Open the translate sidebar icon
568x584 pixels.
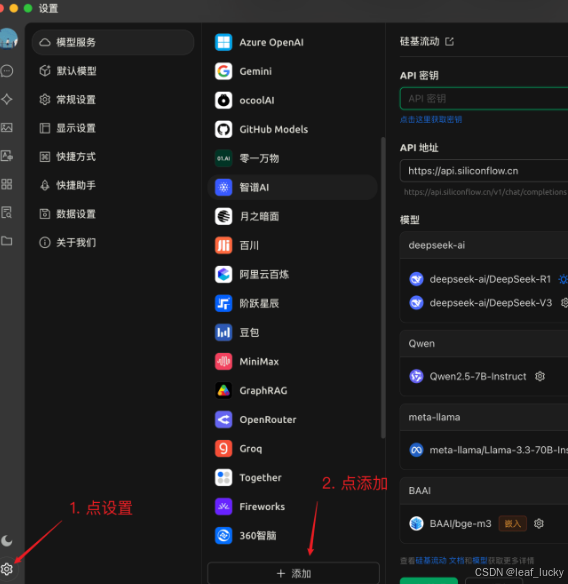(x=7, y=156)
